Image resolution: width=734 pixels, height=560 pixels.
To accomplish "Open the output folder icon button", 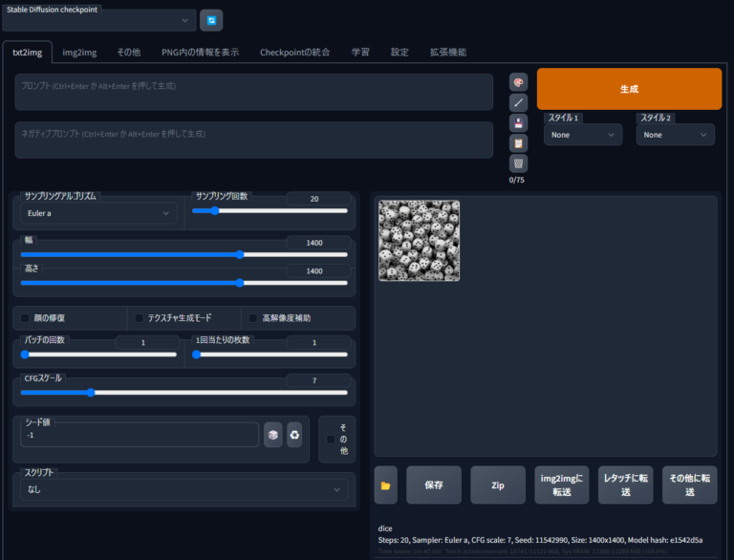I will click(x=386, y=485).
